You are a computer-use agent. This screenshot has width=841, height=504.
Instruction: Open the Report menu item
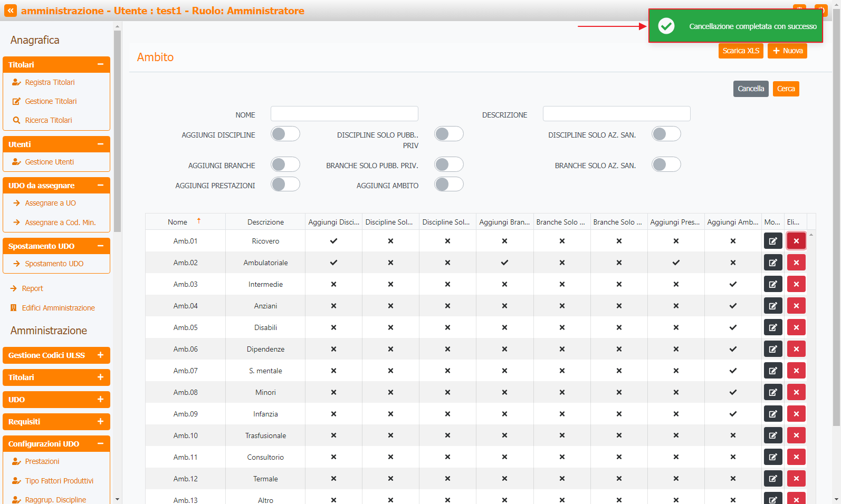32,288
